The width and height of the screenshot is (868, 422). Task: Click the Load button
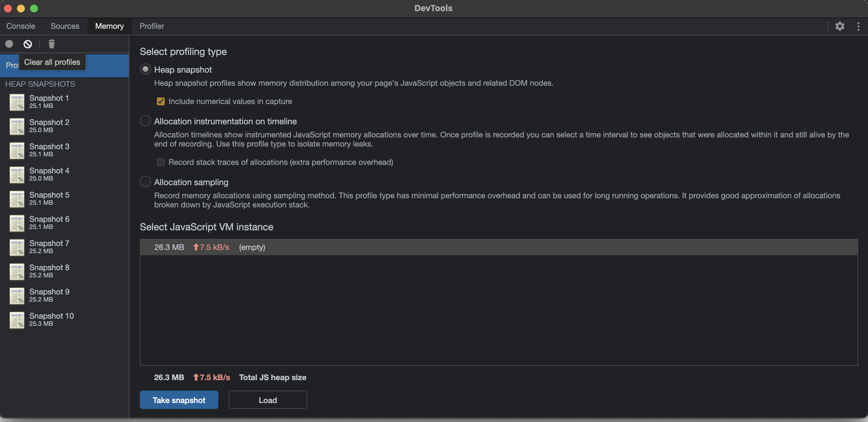coord(268,400)
